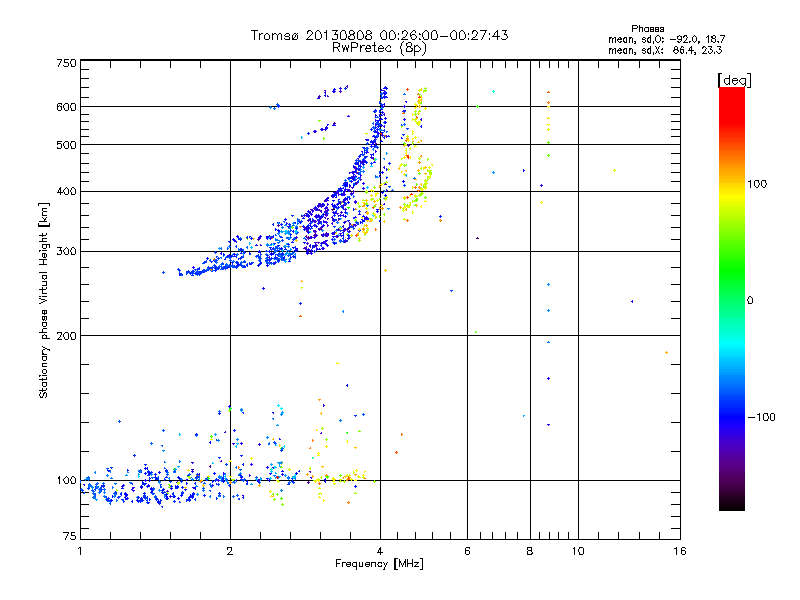Image resolution: width=800 pixels, height=600 pixels.
Task: Click the y-axis tick label "600"
Action: (67, 107)
